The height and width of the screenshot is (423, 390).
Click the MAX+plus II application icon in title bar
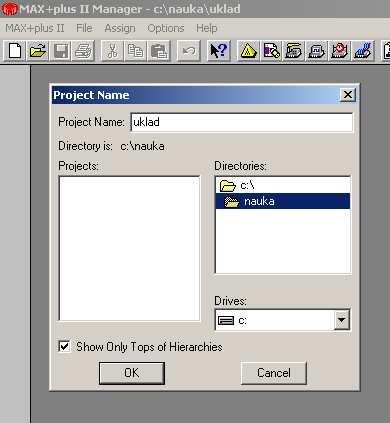click(9, 9)
